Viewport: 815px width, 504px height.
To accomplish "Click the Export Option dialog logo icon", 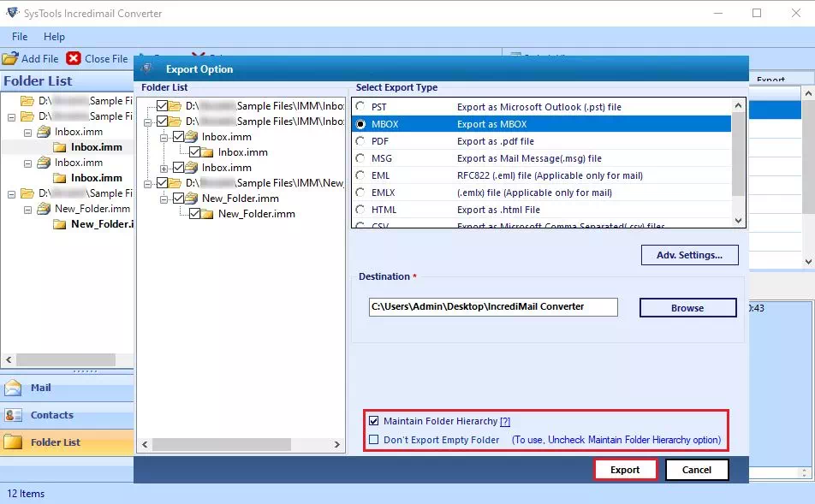I will click(147, 68).
